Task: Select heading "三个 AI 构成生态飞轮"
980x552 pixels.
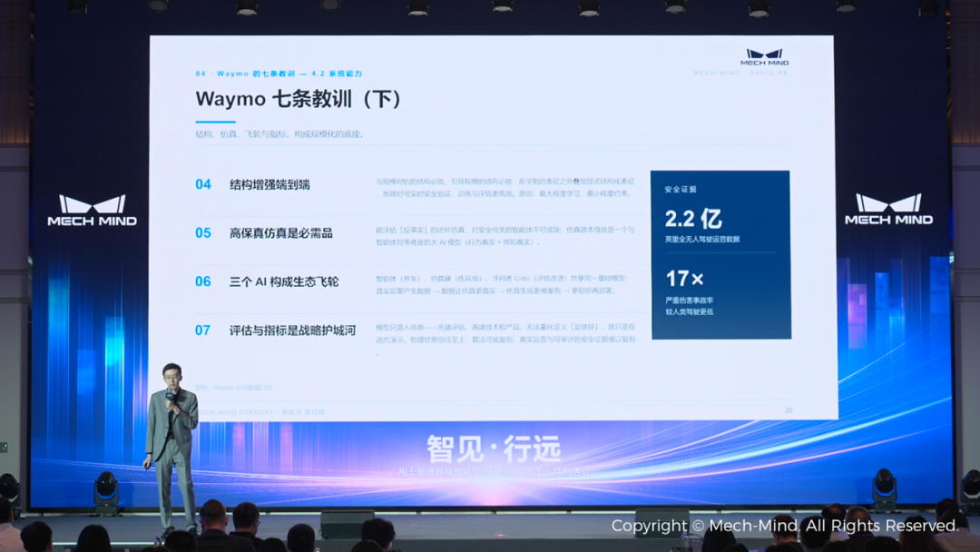Action: 284,282
